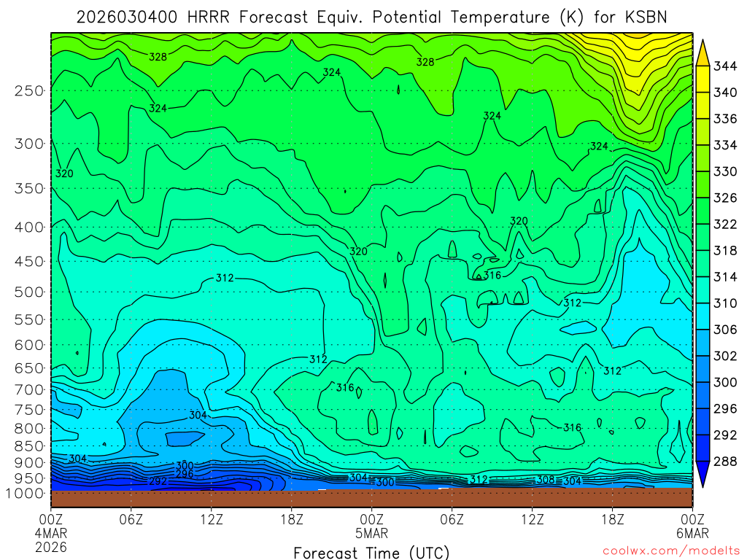747x560 pixels.
Task: Select the 326 colorbar value
Action: [725, 198]
